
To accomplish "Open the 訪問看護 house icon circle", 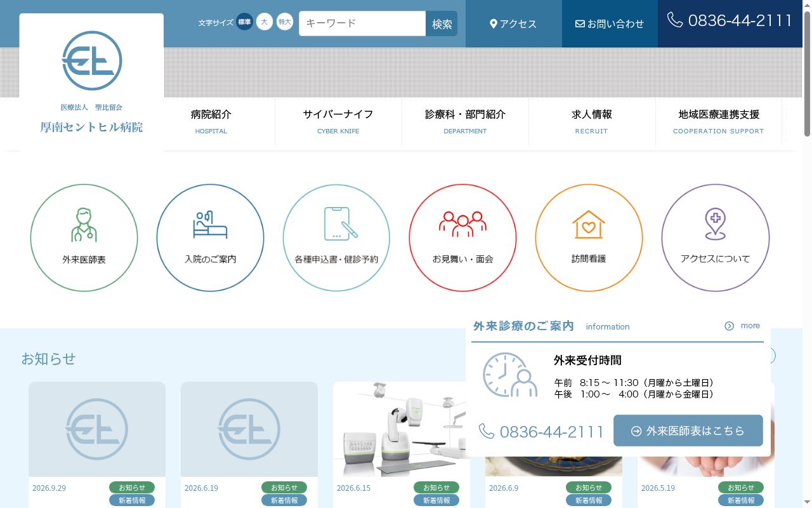I will pos(589,238).
